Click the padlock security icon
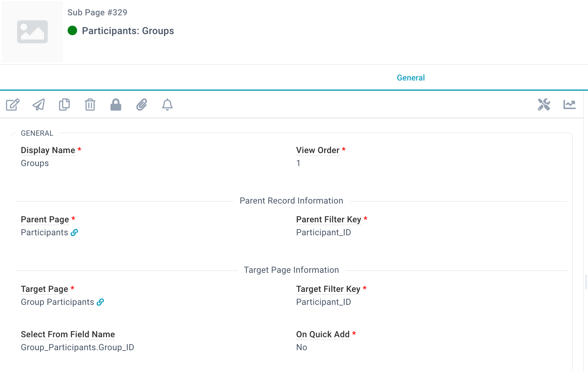The image size is (588, 371). (x=116, y=105)
